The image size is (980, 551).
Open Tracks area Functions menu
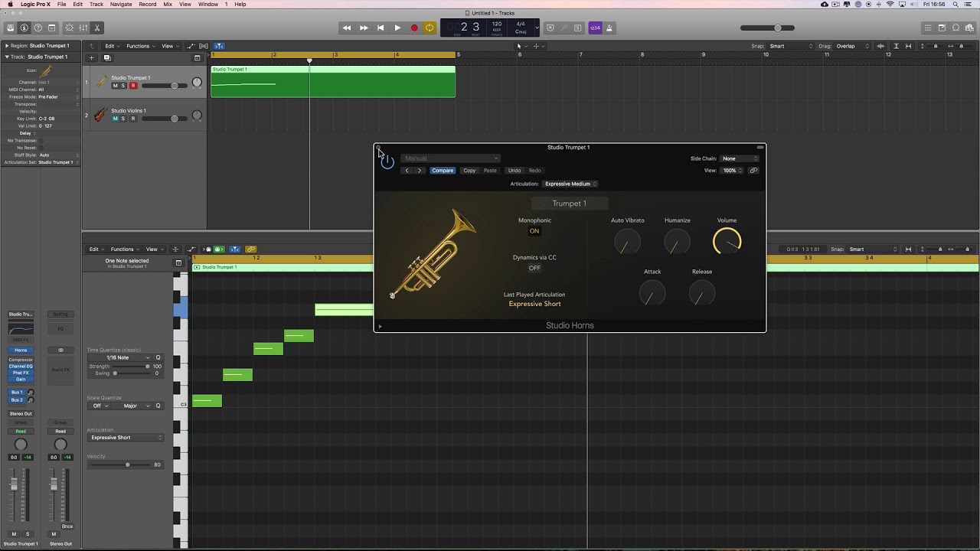pos(140,46)
